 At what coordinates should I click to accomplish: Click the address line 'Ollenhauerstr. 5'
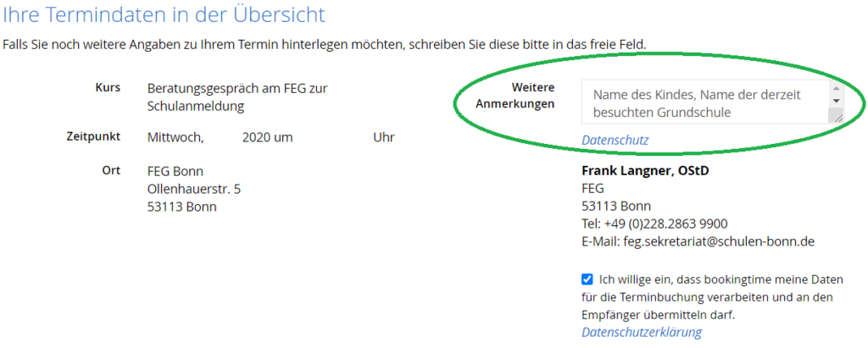[x=194, y=189]
